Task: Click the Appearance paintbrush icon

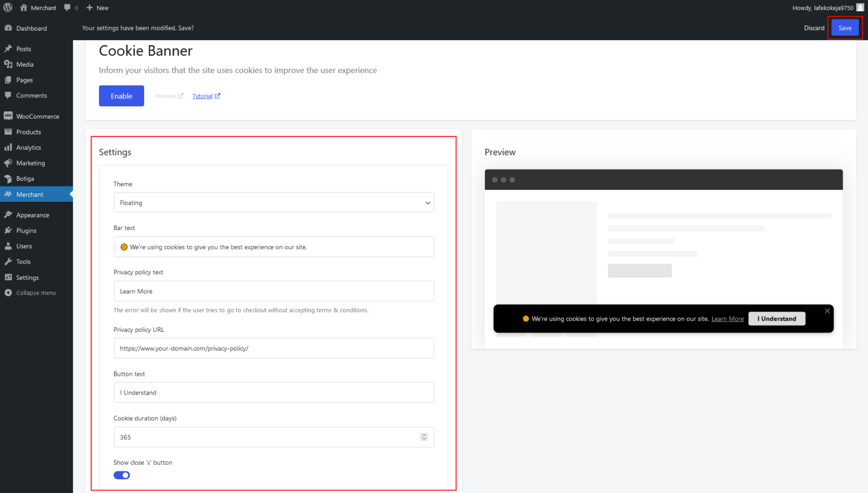Action: click(x=8, y=215)
